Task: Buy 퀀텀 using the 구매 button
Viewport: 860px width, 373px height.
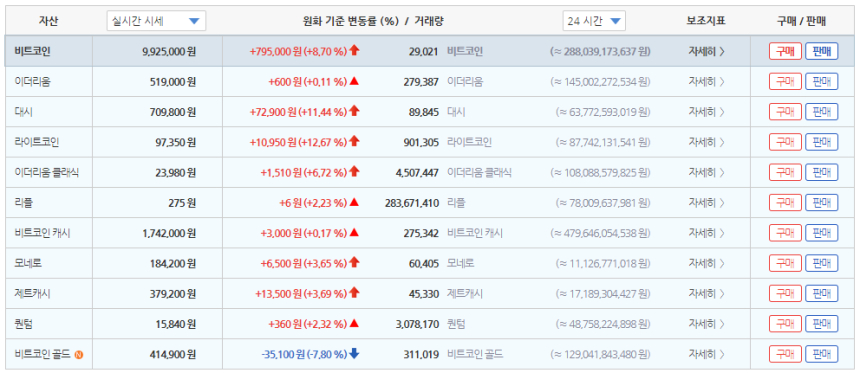Action: tap(785, 324)
